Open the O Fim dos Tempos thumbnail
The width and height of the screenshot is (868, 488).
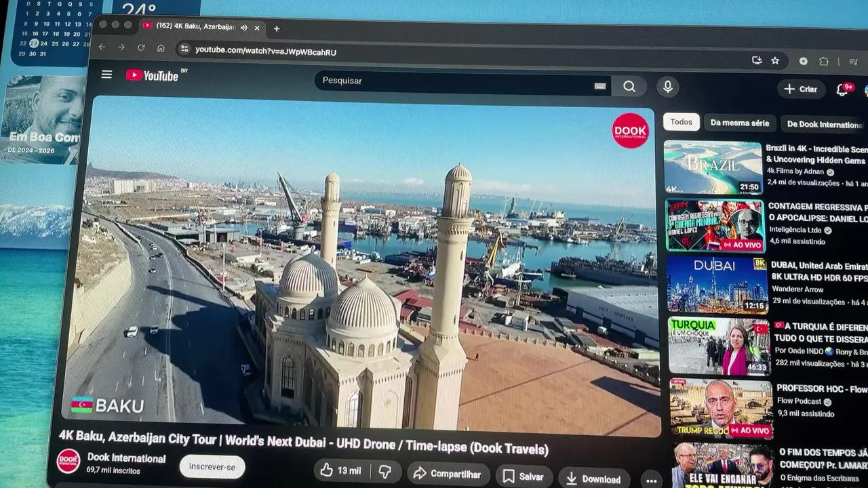click(724, 465)
